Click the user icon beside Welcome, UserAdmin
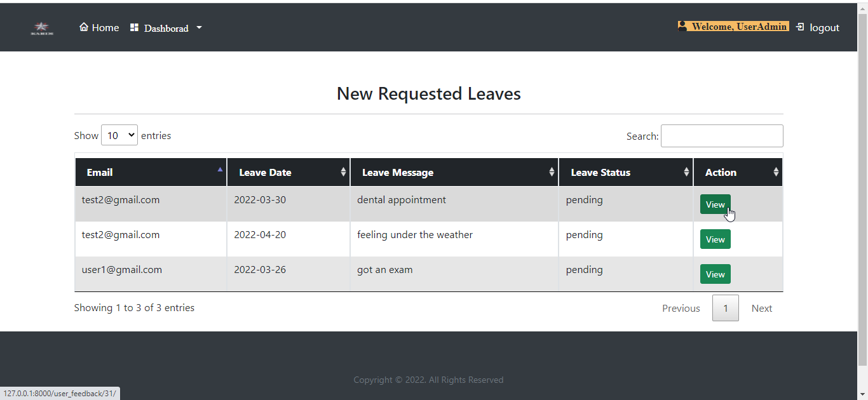Screen dimensions: 868x400 pos(682,26)
